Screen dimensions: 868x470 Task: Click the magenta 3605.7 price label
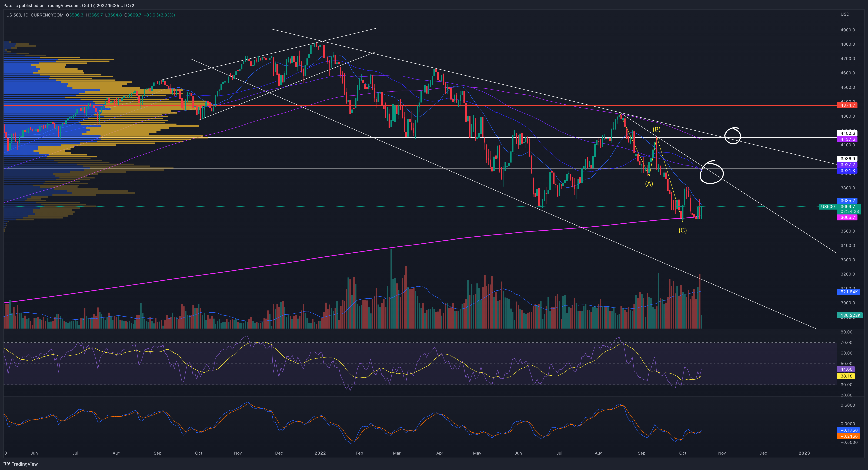pos(847,217)
